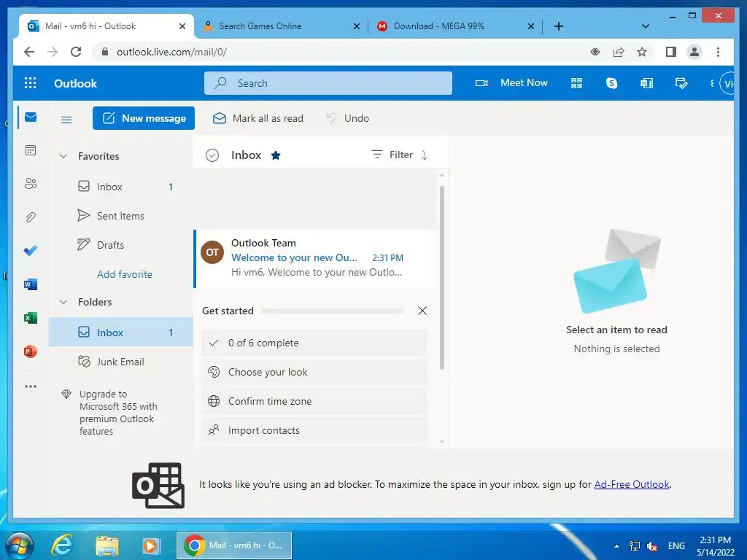Collapse the Favorites section

tap(63, 156)
